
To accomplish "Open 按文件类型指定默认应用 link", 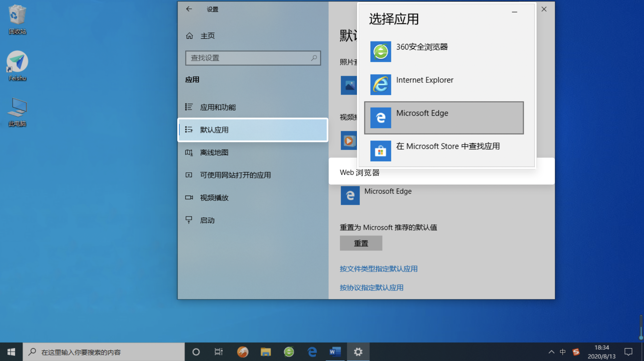I will (379, 269).
